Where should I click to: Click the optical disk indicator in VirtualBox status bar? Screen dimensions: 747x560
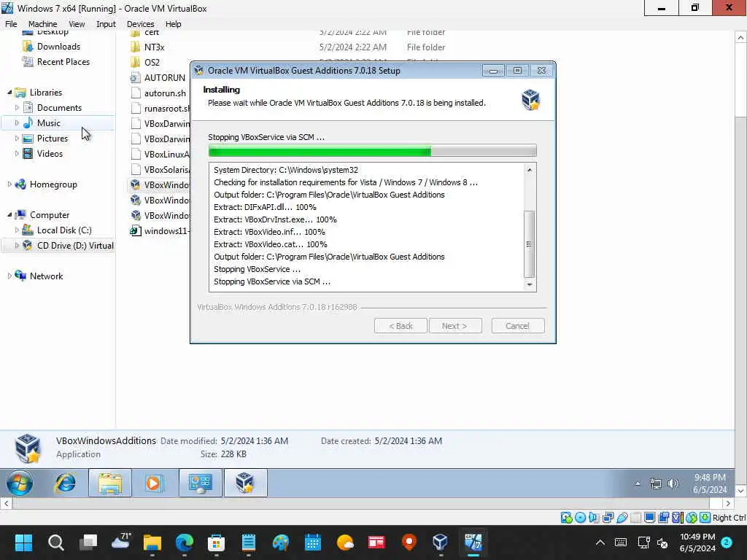coord(580,518)
